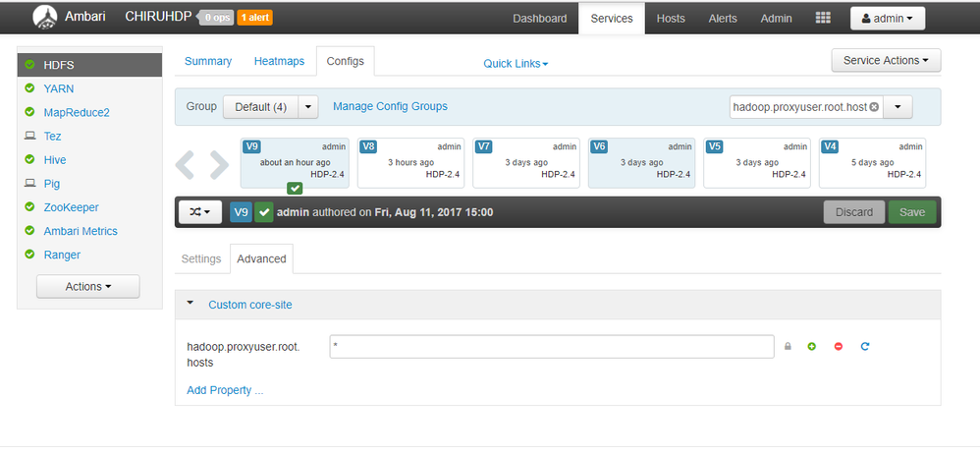The width and height of the screenshot is (980, 455).
Task: Open the Alerts menu
Action: (723, 18)
